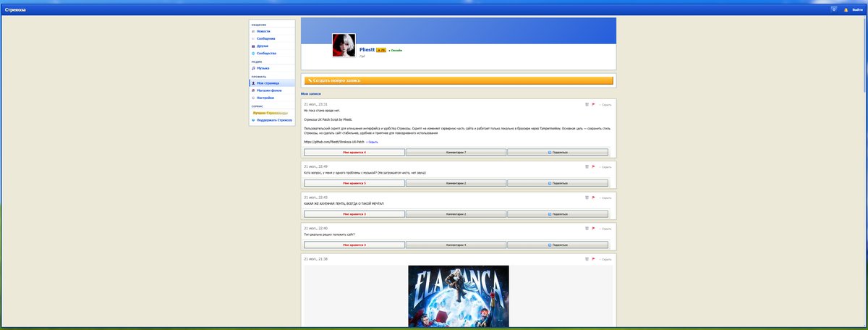Screen dimensions: 868x330
Task: Like the 23:31 post (Мне нравится 4)
Action: (354, 153)
